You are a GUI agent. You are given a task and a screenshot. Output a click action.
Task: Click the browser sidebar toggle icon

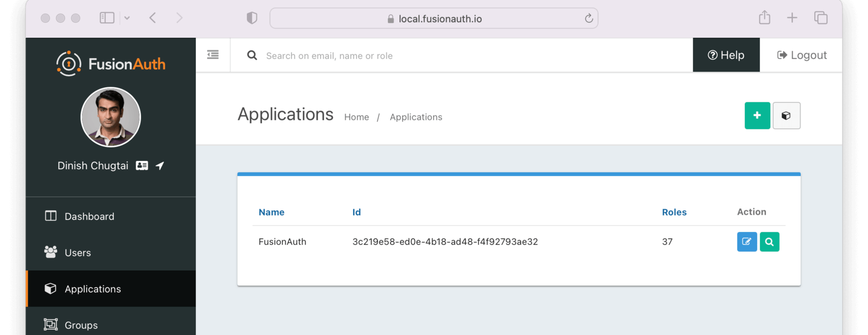[107, 18]
